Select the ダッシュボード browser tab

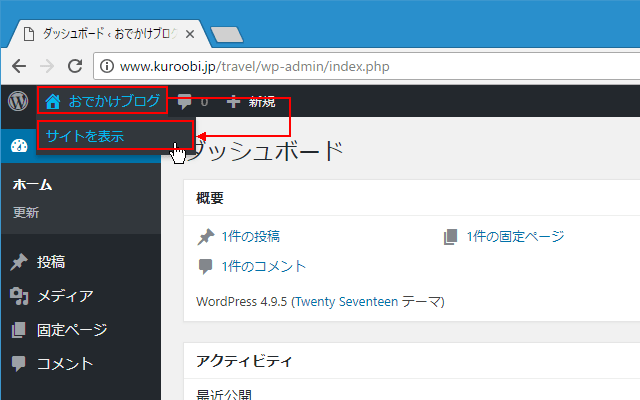(109, 34)
